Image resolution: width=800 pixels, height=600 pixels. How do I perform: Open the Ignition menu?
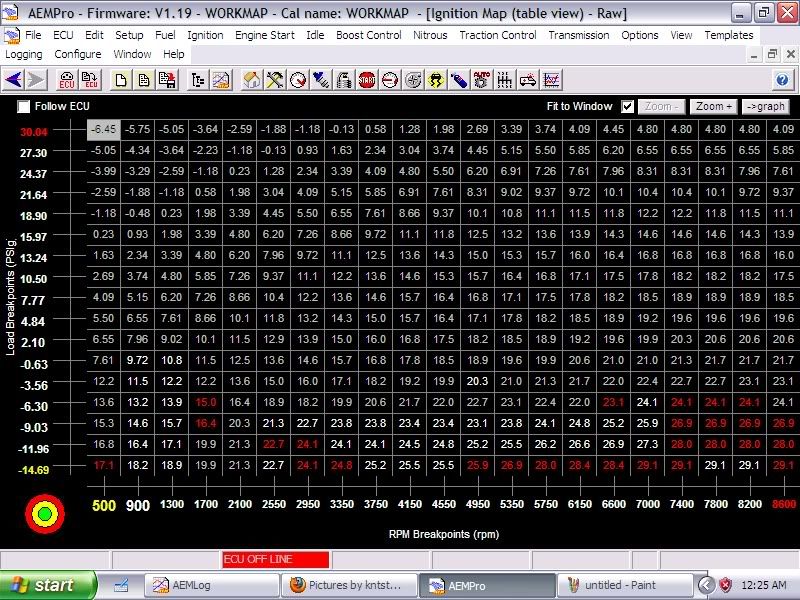pos(205,35)
